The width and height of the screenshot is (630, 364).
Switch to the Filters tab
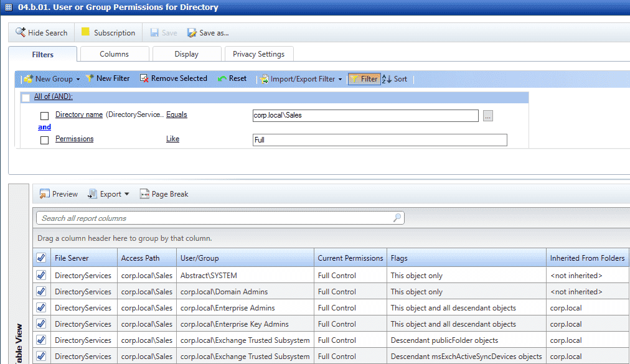[42, 54]
